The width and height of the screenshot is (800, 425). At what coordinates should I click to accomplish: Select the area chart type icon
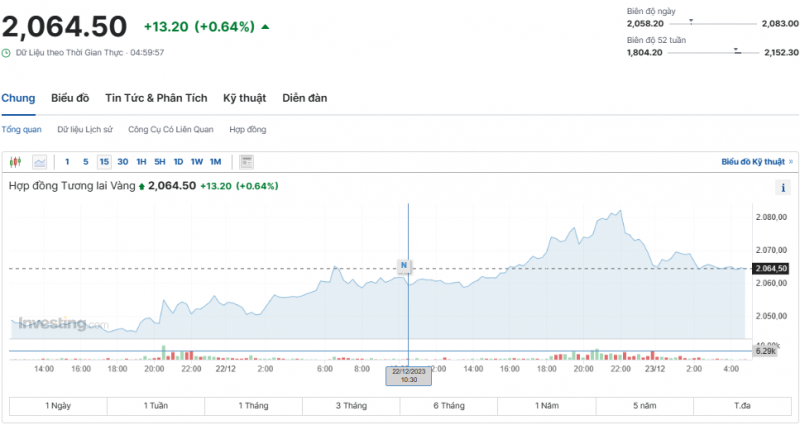tap(40, 161)
